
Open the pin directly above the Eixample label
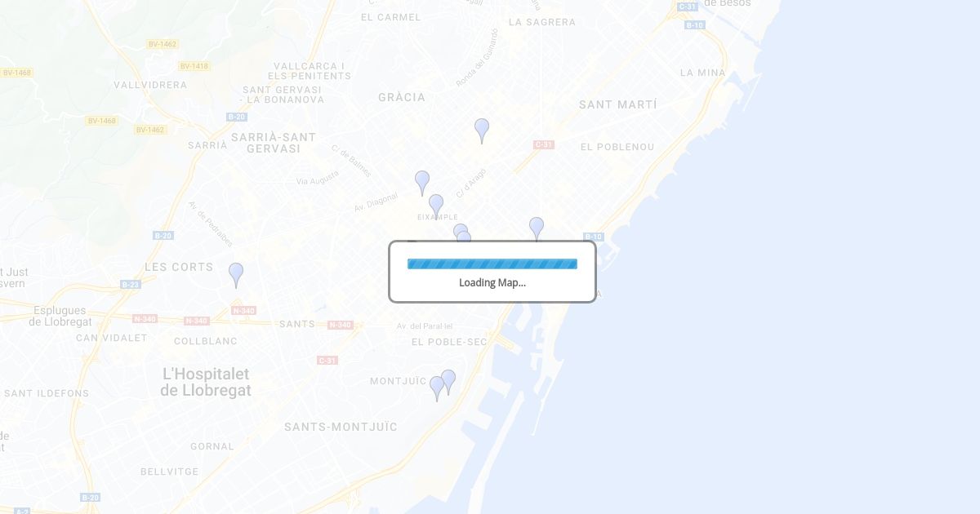(436, 206)
